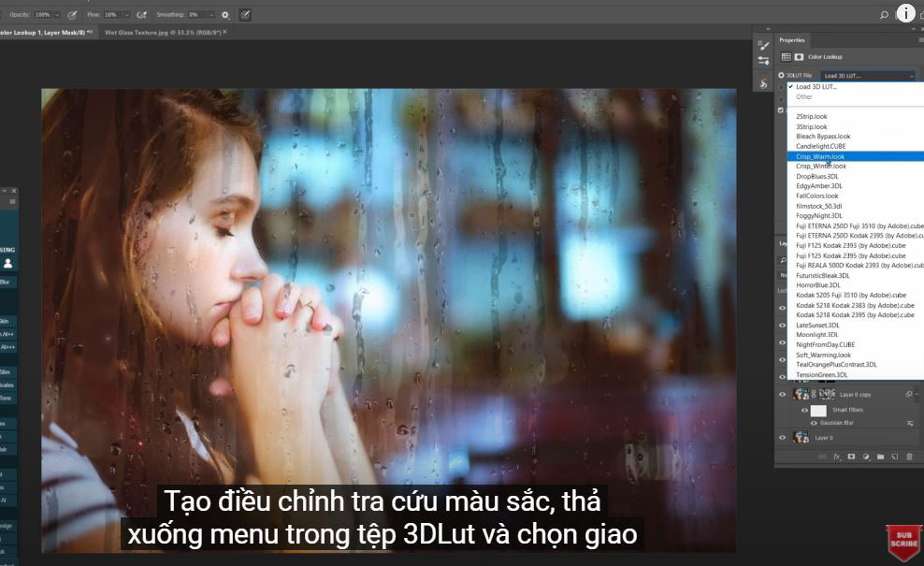Image resolution: width=924 pixels, height=566 pixels.
Task: Open smoothing options gear icon
Action: click(x=225, y=15)
